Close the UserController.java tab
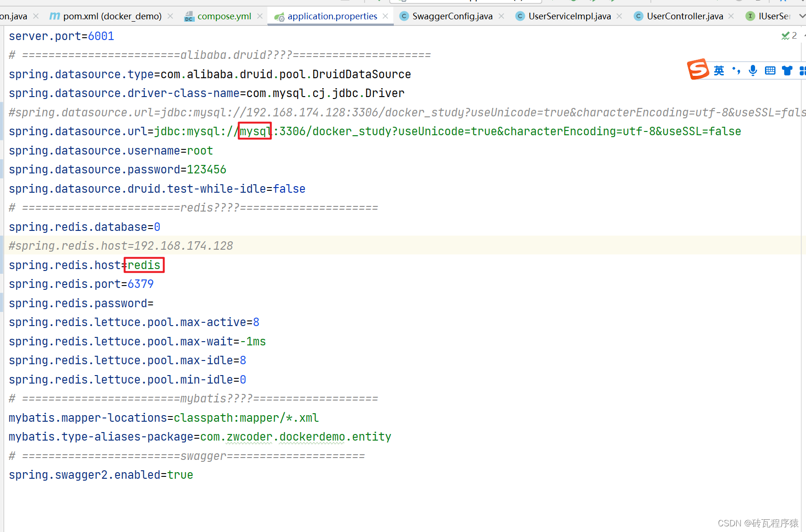This screenshot has height=532, width=806. pos(731,16)
